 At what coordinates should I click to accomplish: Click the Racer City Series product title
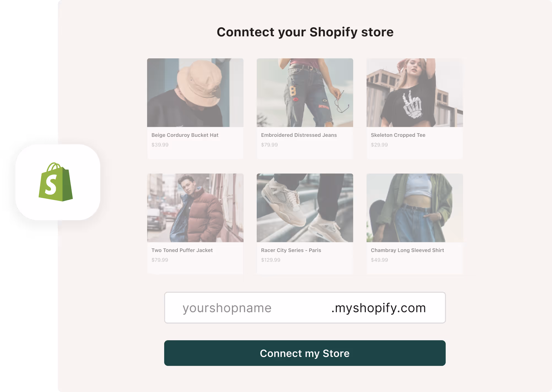pyautogui.click(x=291, y=250)
